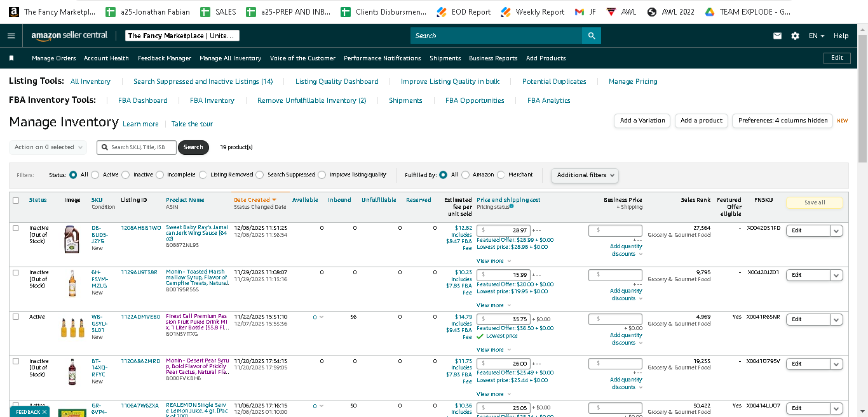The image size is (868, 417).
Task: Toggle the select-all products checkbox
Action: tap(16, 201)
